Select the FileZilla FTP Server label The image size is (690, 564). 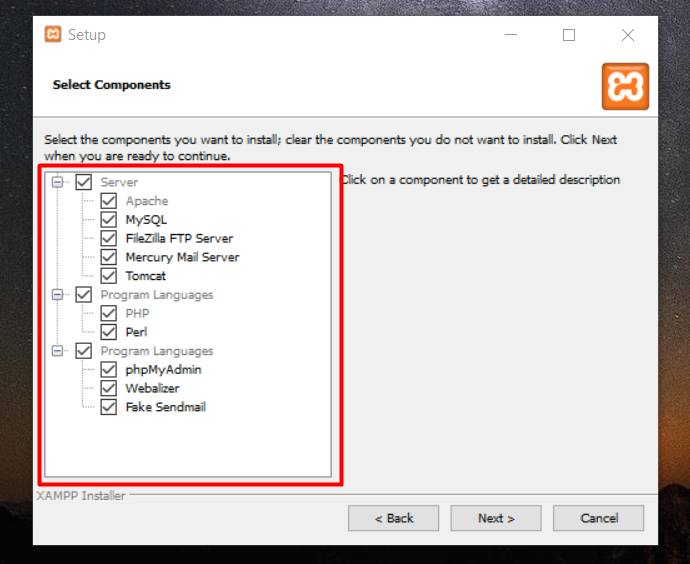pos(180,238)
